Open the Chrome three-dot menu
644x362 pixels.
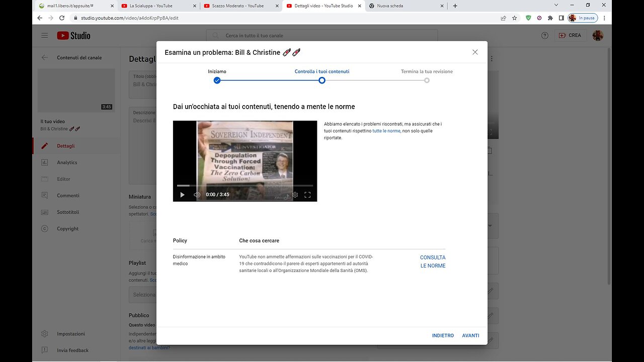point(604,18)
